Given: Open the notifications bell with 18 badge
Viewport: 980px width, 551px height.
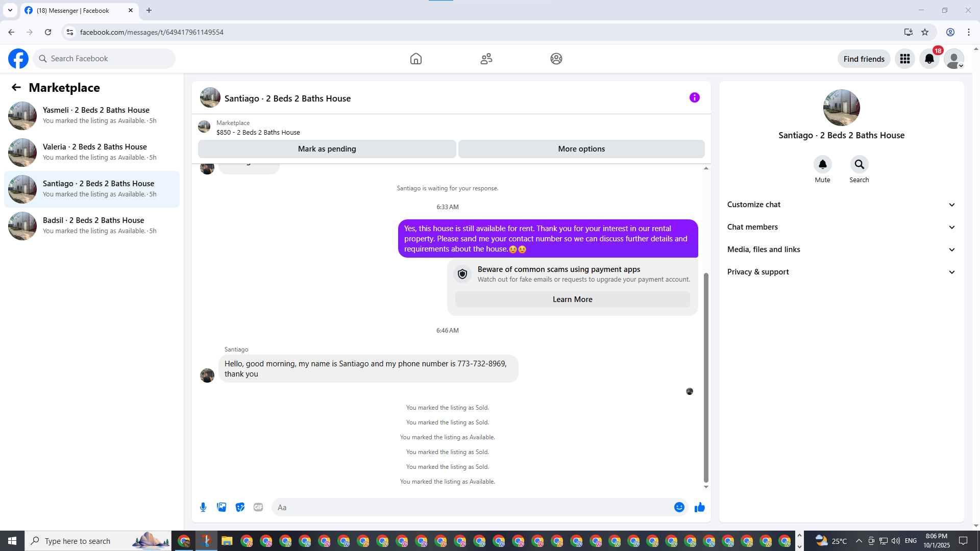Looking at the screenshot, I should click(x=929, y=59).
